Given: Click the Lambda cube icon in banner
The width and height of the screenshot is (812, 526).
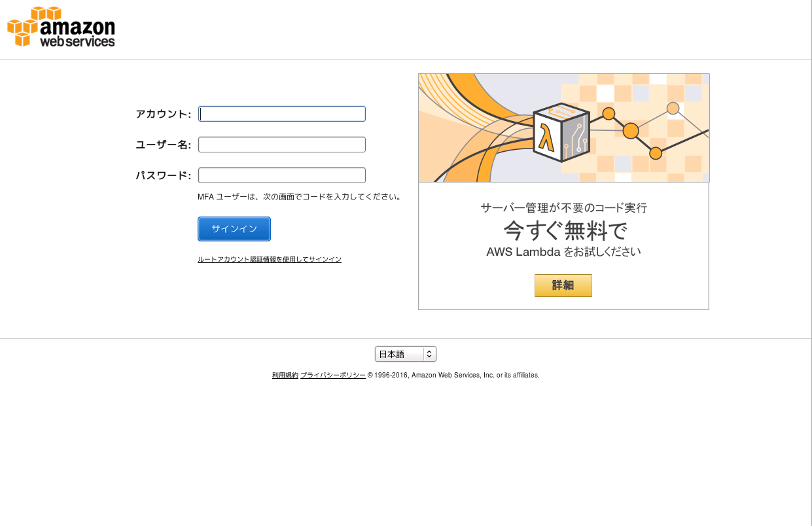Looking at the screenshot, I should [561, 133].
